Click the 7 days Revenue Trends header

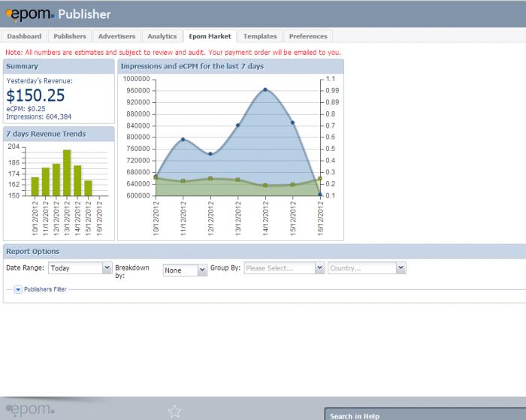click(46, 134)
